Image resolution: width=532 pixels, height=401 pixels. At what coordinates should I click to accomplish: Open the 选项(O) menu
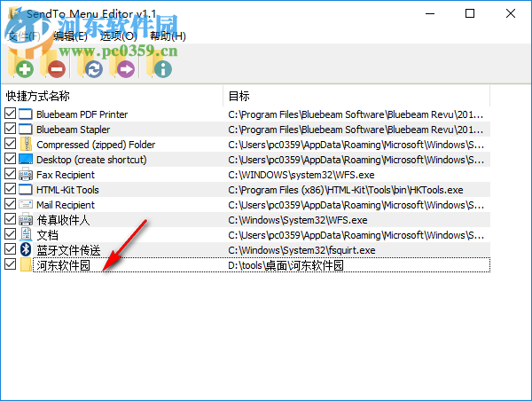click(x=119, y=35)
